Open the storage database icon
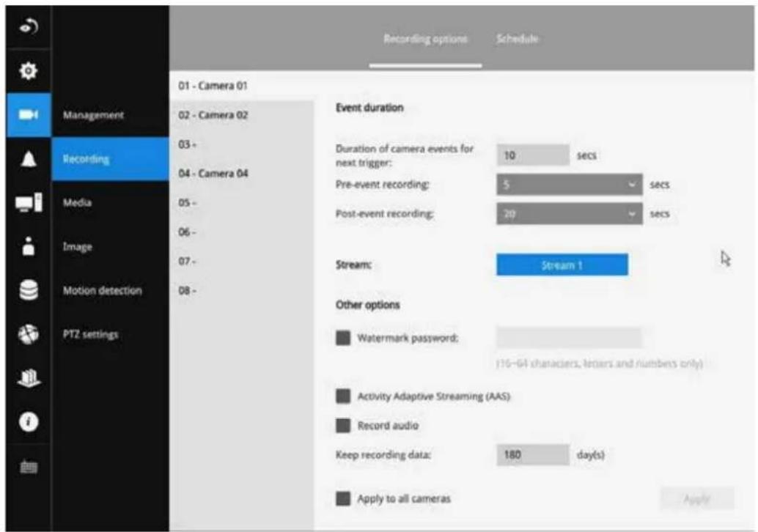Viewport: 758px width, 532px height. coord(29,290)
